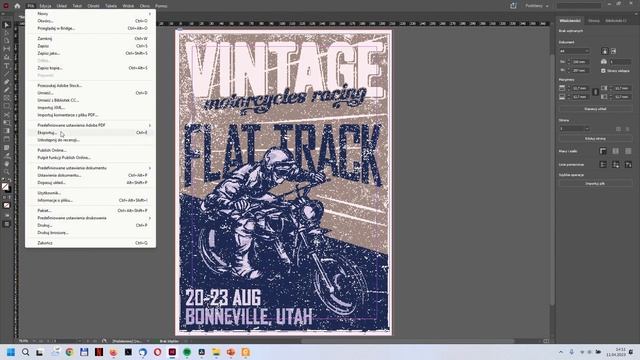Select the Type tool
Screen dimensions: 640x360
pyautogui.click(x=6, y=66)
